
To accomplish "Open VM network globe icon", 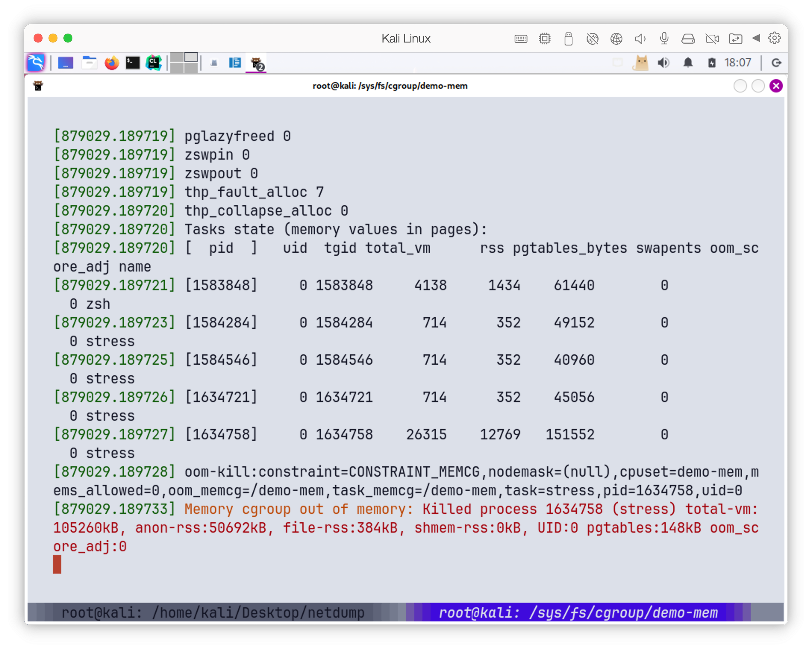I will tap(616, 38).
